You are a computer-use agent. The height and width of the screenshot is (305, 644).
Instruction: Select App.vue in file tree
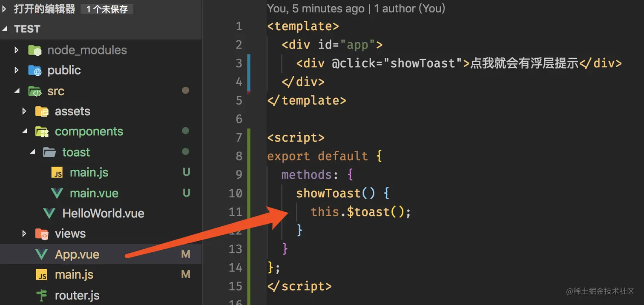pyautogui.click(x=77, y=254)
